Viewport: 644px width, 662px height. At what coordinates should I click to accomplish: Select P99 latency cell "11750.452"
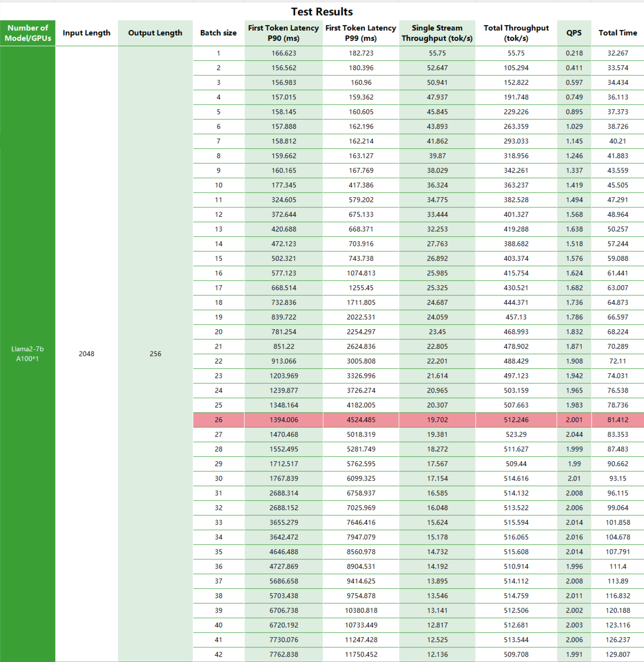pyautogui.click(x=361, y=655)
